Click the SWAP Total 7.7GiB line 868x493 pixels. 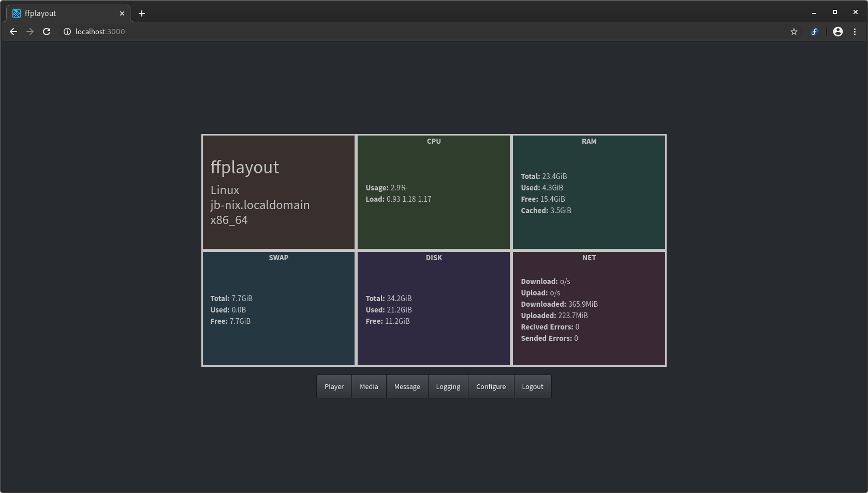coord(231,298)
